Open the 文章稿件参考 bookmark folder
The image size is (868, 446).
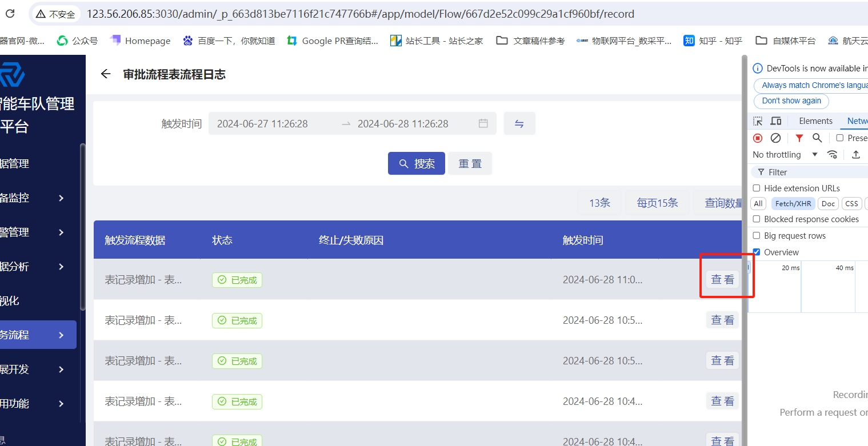click(530, 41)
